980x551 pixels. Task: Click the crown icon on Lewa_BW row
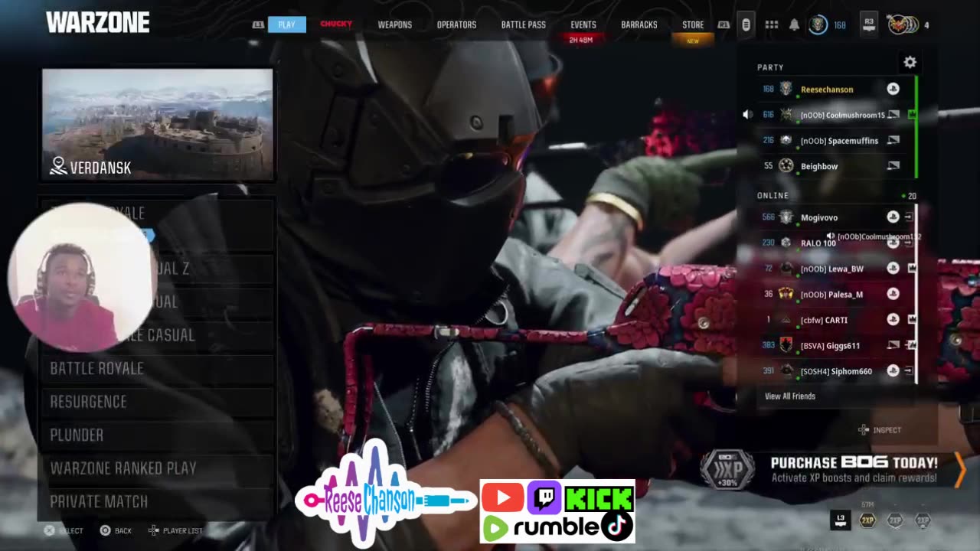pos(912,269)
